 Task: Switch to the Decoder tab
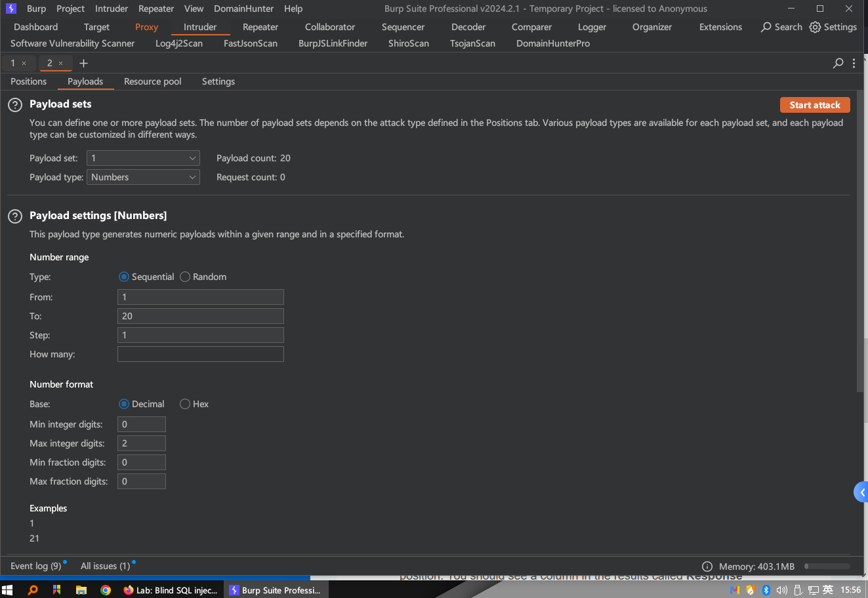click(468, 27)
